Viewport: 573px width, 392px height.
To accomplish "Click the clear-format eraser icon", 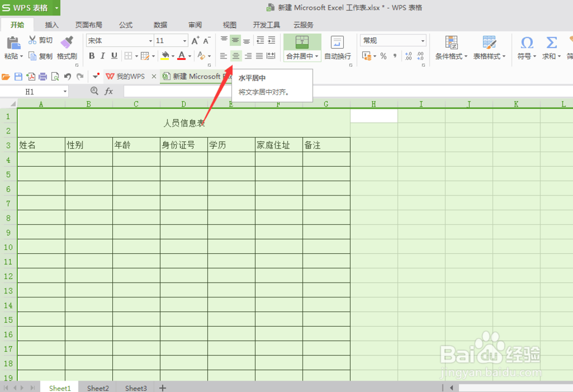I will (x=201, y=56).
